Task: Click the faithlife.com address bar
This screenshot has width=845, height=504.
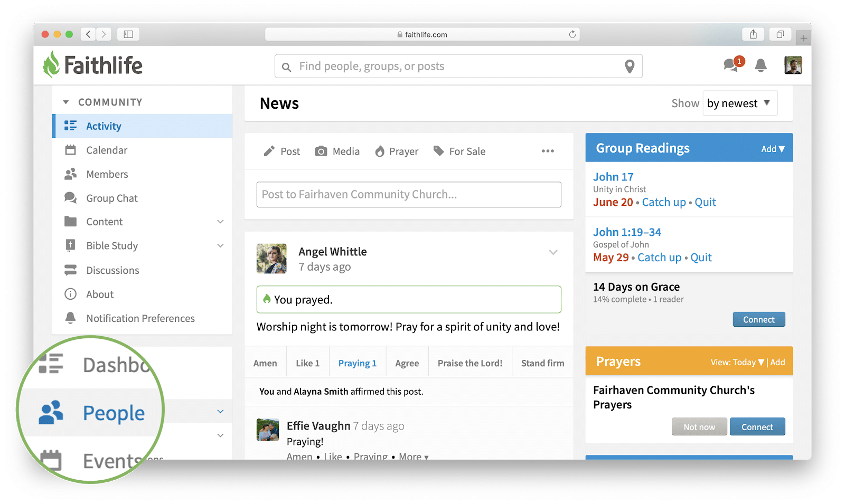Action: (x=422, y=34)
